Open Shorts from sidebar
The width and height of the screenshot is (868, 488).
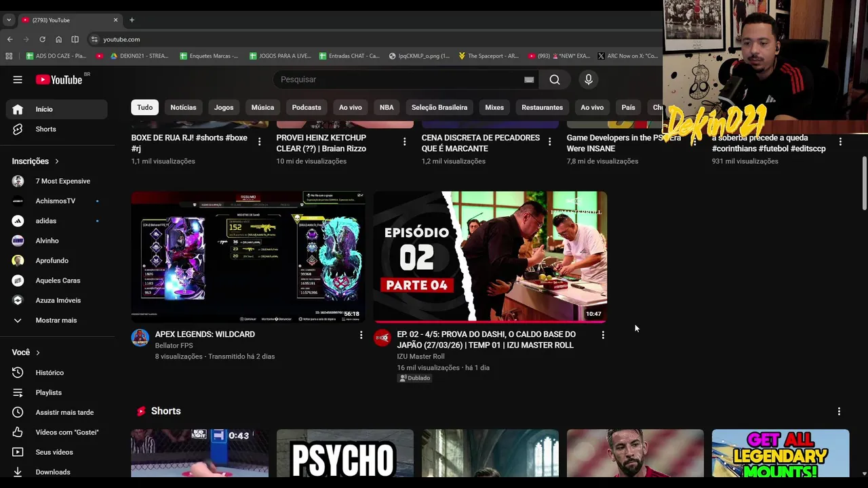pos(57,129)
